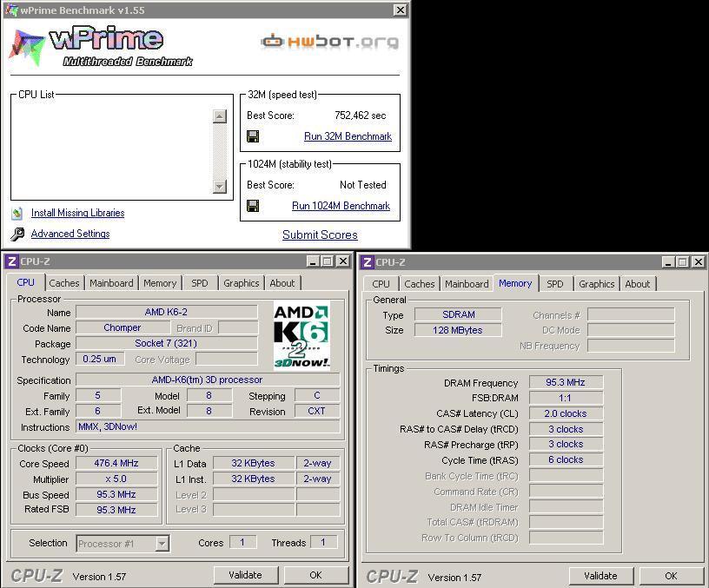
Task: Click Technology value '0.25 um'
Action: pyautogui.click(x=99, y=359)
